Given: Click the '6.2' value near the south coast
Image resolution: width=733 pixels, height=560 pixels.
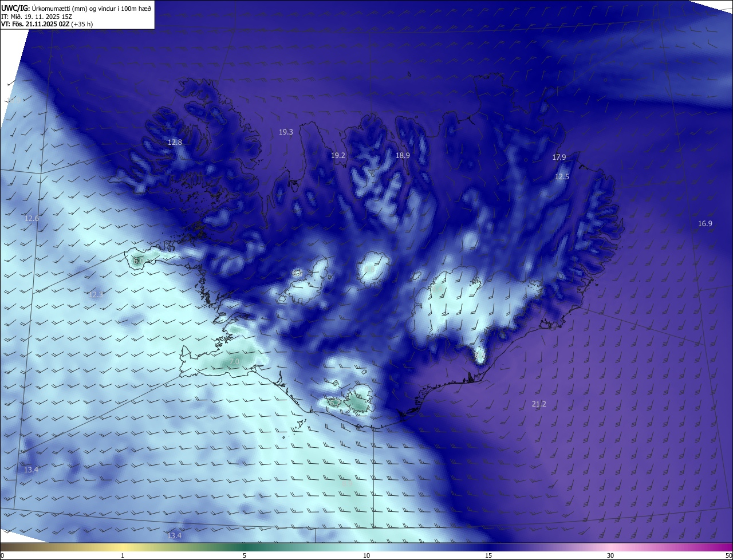Looking at the screenshot, I should coord(334,403).
